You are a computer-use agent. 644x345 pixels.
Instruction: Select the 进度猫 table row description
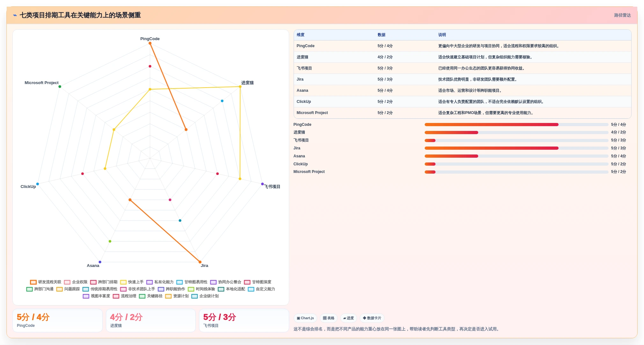[486, 57]
